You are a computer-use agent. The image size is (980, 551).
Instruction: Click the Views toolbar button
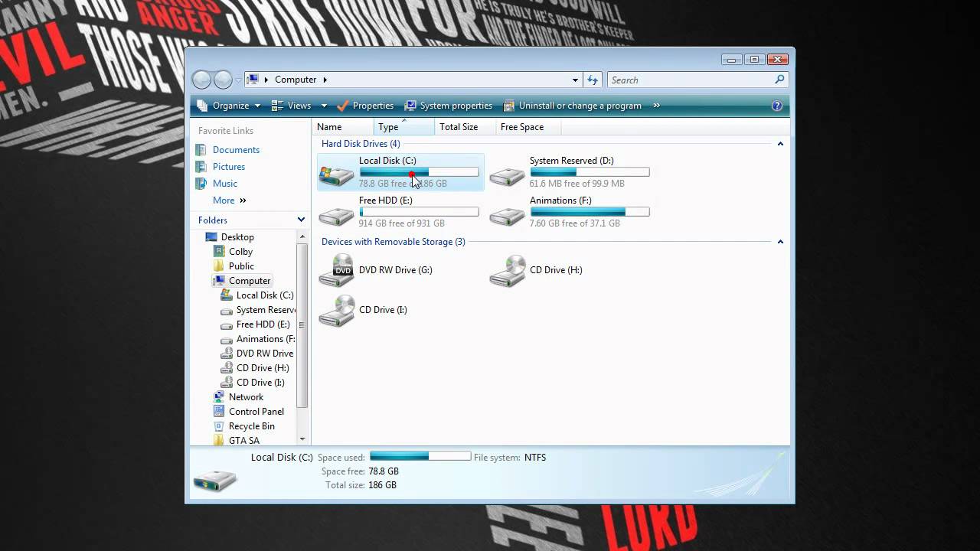[x=292, y=106]
